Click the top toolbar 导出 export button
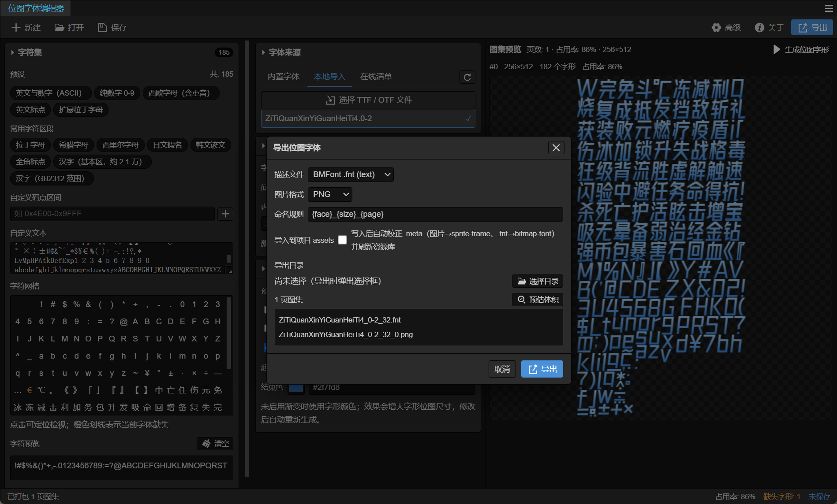Image resolution: width=837 pixels, height=504 pixels. click(x=812, y=28)
